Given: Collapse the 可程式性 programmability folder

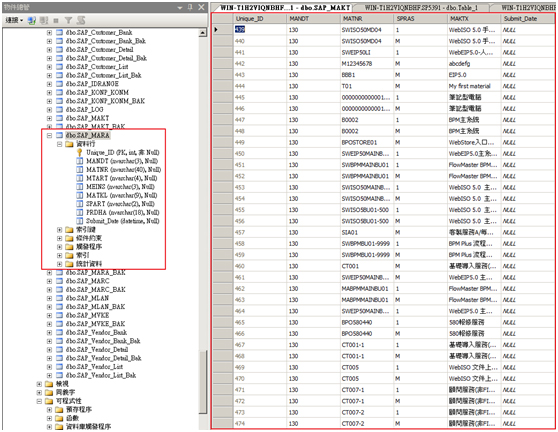Looking at the screenshot, I should tap(39, 401).
